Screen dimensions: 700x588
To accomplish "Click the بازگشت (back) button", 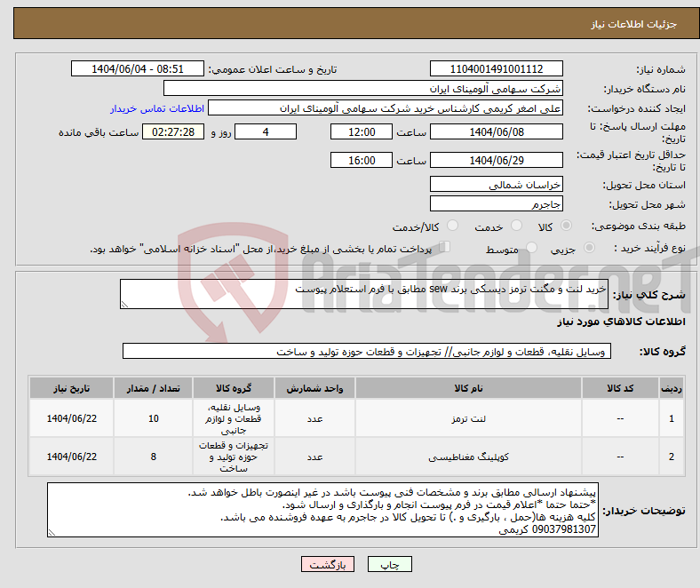I will point(328,564).
